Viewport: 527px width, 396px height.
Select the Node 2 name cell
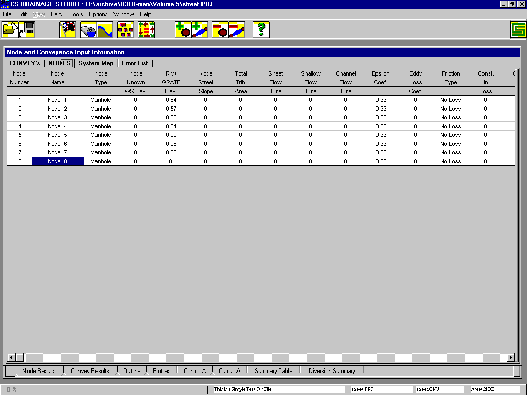pyautogui.click(x=58, y=109)
